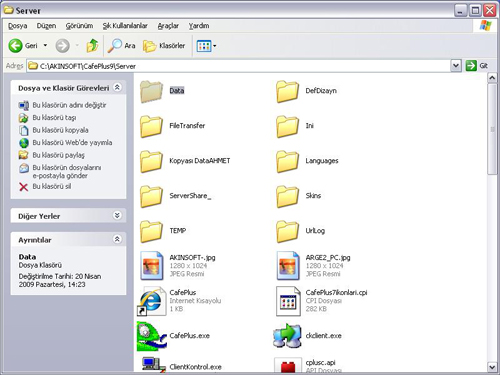This screenshot has width=500, height=375.
Task: Go back with the Geri button
Action: click(23, 46)
